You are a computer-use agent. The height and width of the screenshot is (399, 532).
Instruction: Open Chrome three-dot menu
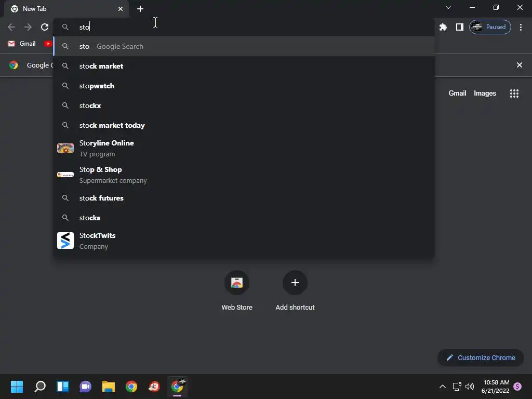(521, 27)
